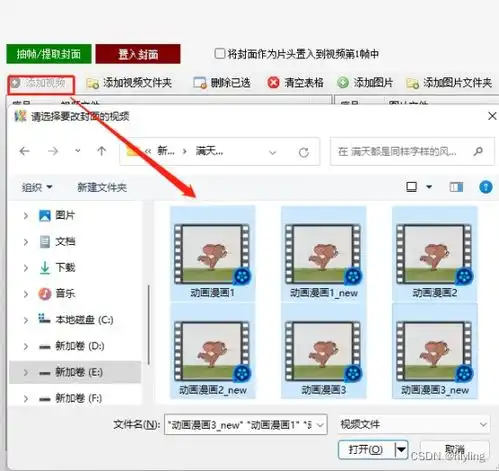Select video thumbnail 动画漫画2_new
Image resolution: width=499 pixels, height=471 pixels.
(213, 351)
